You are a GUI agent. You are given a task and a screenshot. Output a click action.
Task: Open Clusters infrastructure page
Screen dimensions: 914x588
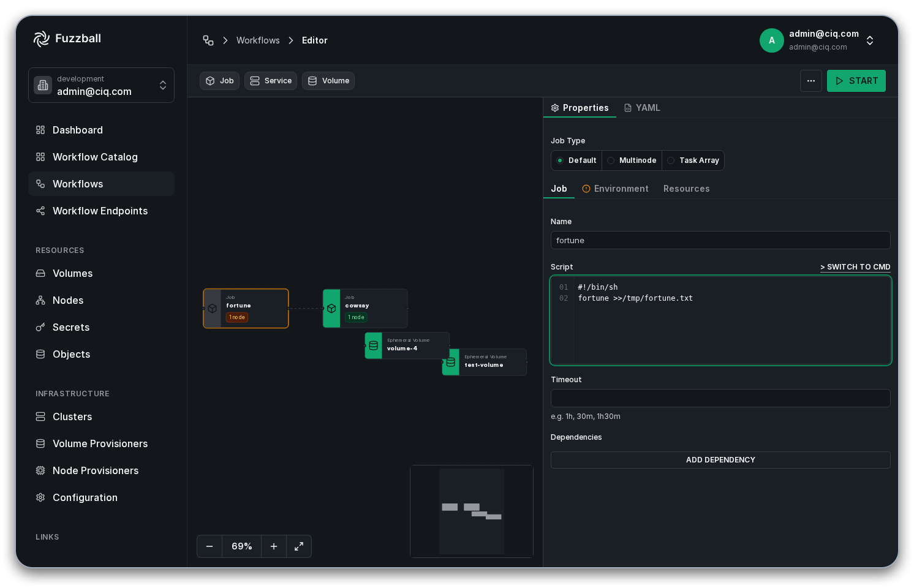102,417
